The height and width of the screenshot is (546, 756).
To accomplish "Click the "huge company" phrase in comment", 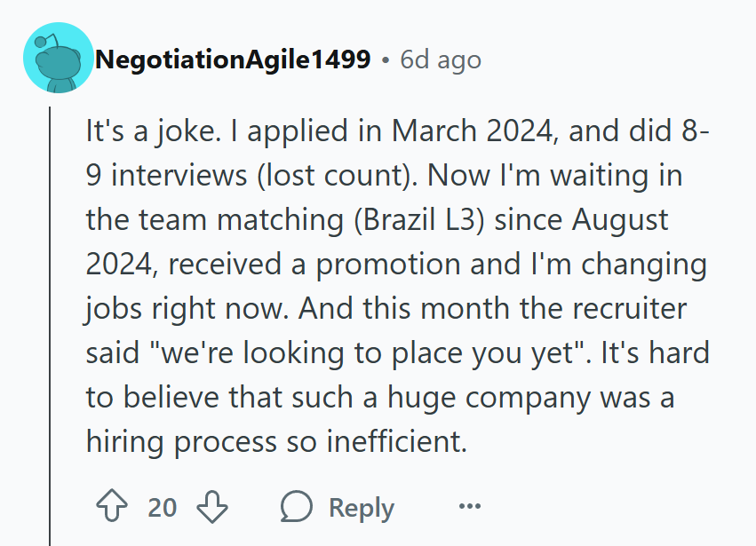I will 489,398.
